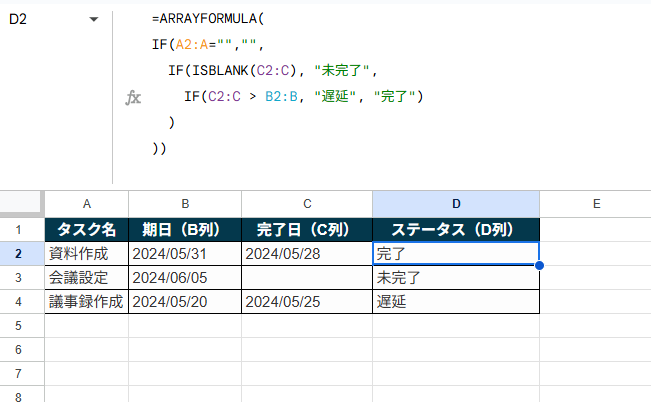The height and width of the screenshot is (402, 651).
Task: Click the "遅延" string in the formula
Action: (335, 97)
